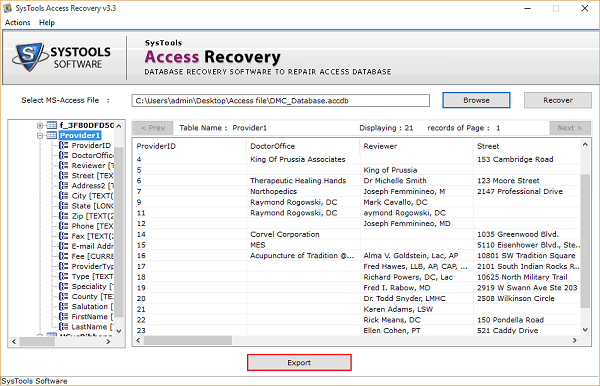Click the ProviderID column header
The height and width of the screenshot is (386, 600).
coord(189,146)
